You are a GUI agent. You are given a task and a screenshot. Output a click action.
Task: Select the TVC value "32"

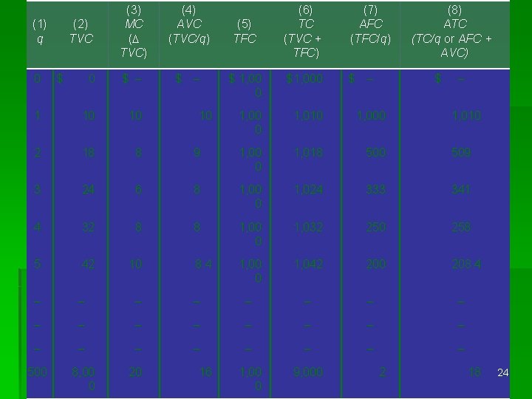(89, 227)
